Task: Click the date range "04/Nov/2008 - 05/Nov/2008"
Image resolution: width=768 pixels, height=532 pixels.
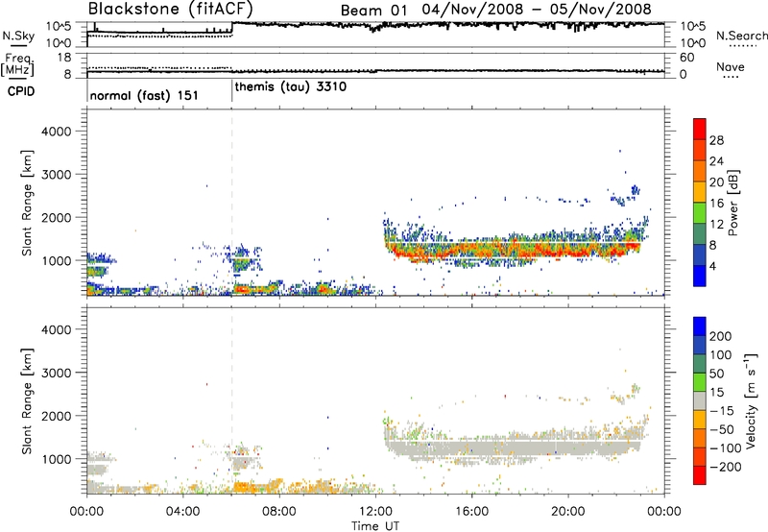Action: tap(538, 10)
